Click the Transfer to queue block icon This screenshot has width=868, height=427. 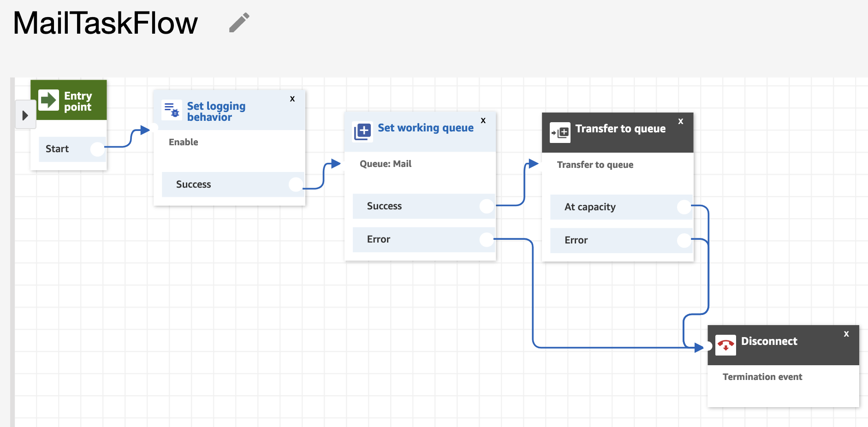pyautogui.click(x=560, y=133)
